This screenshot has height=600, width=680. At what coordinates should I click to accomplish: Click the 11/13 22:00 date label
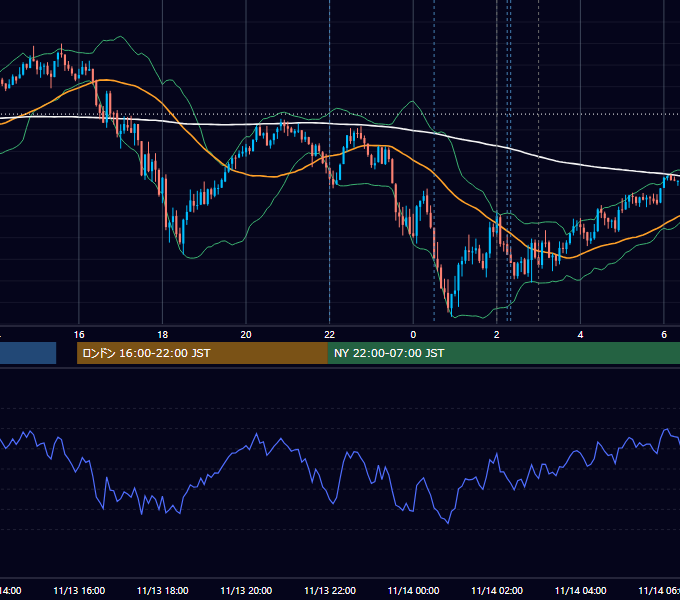click(330, 591)
